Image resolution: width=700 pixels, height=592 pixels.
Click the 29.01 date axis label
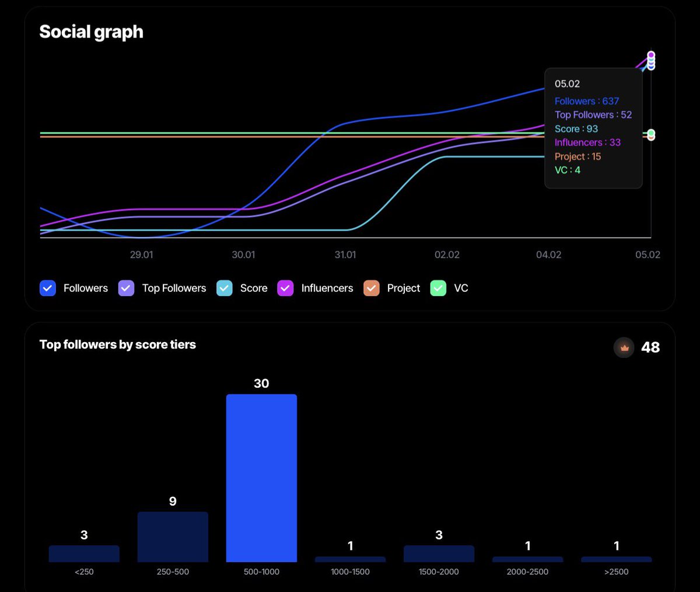click(x=142, y=255)
